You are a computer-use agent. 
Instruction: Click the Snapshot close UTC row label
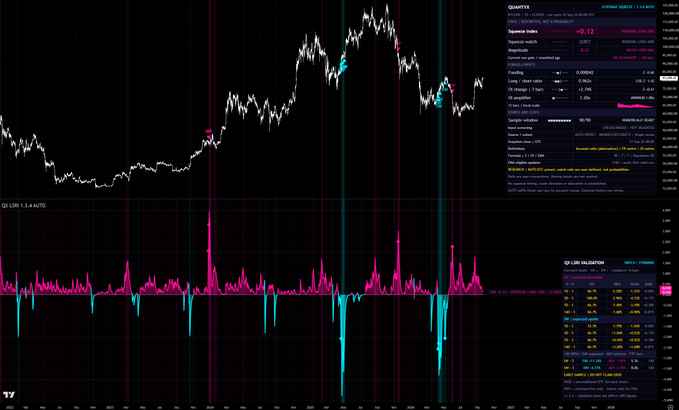point(525,142)
